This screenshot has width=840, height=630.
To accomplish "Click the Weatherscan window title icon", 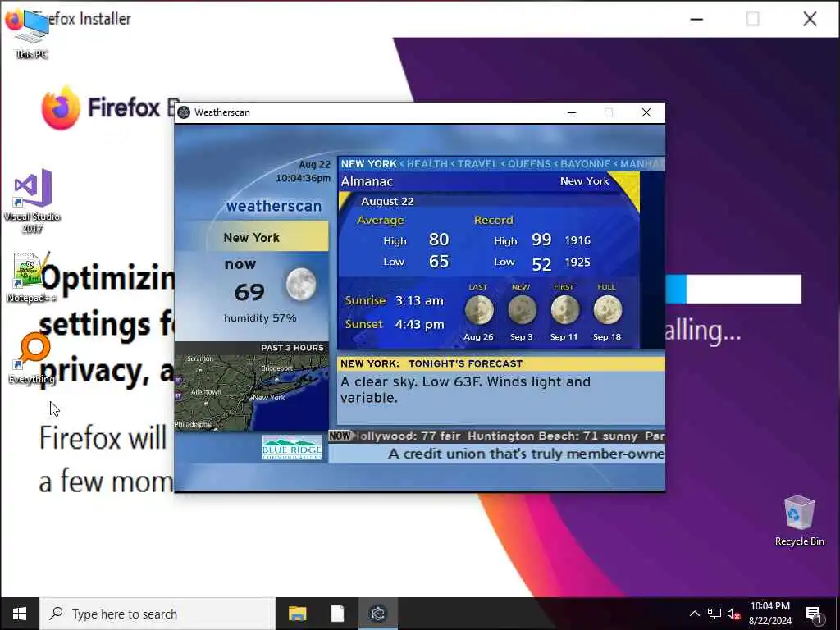I will (x=184, y=112).
